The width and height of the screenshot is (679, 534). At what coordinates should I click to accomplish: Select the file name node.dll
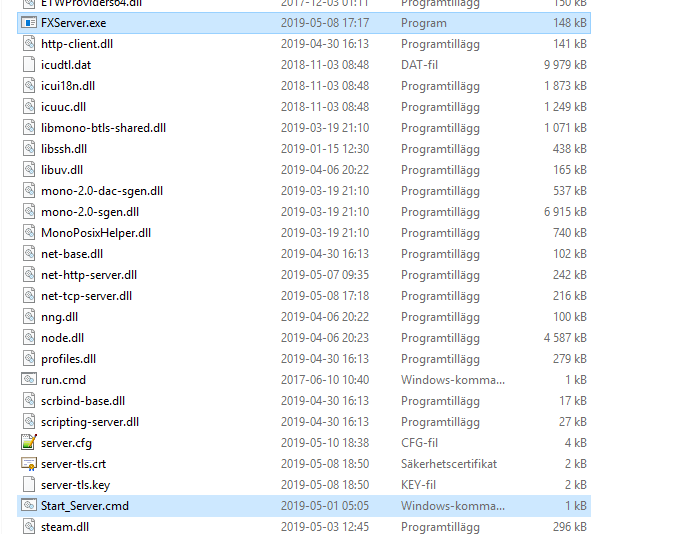(63, 338)
